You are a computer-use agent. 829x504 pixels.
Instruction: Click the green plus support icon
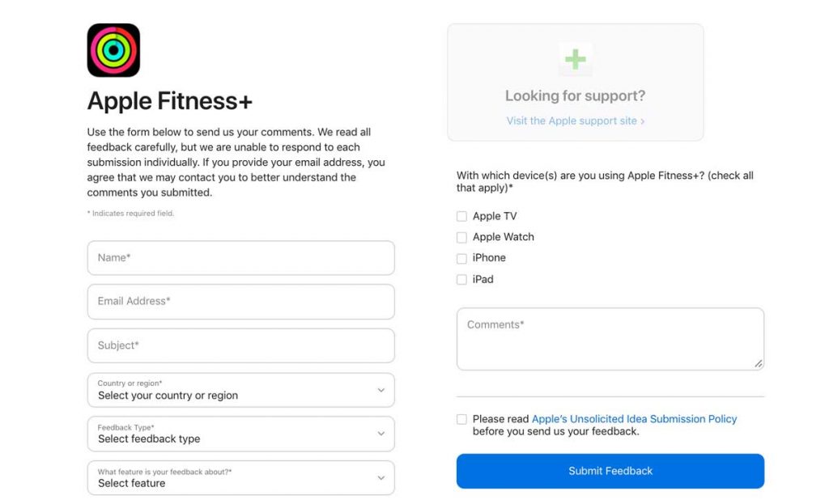(x=575, y=59)
